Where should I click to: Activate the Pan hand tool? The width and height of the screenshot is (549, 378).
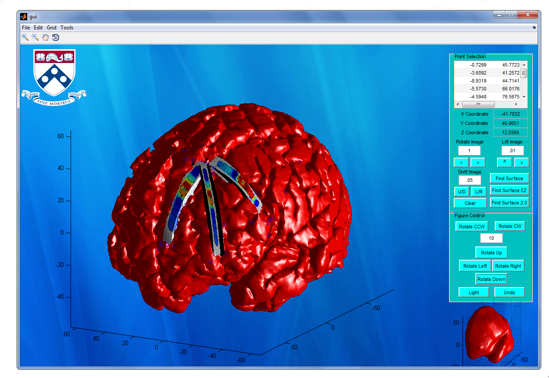coord(46,37)
